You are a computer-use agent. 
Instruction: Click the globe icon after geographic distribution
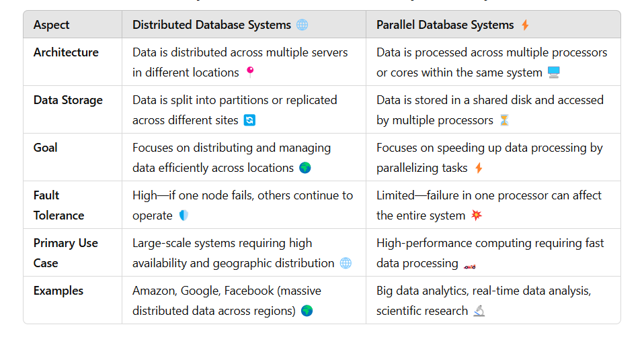point(346,262)
